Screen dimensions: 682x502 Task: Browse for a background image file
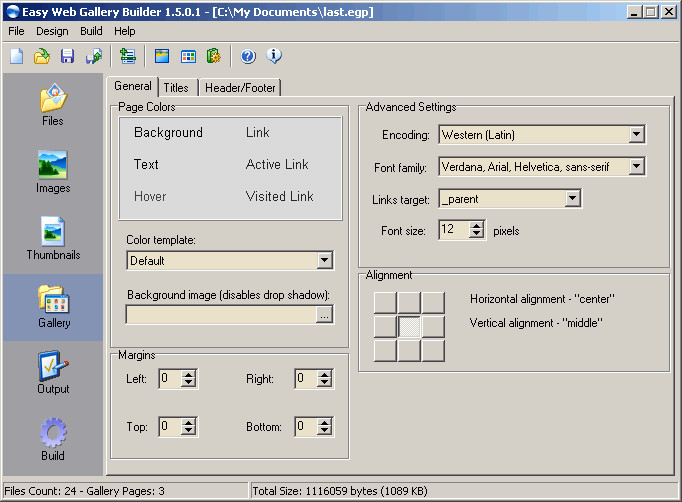(324, 315)
